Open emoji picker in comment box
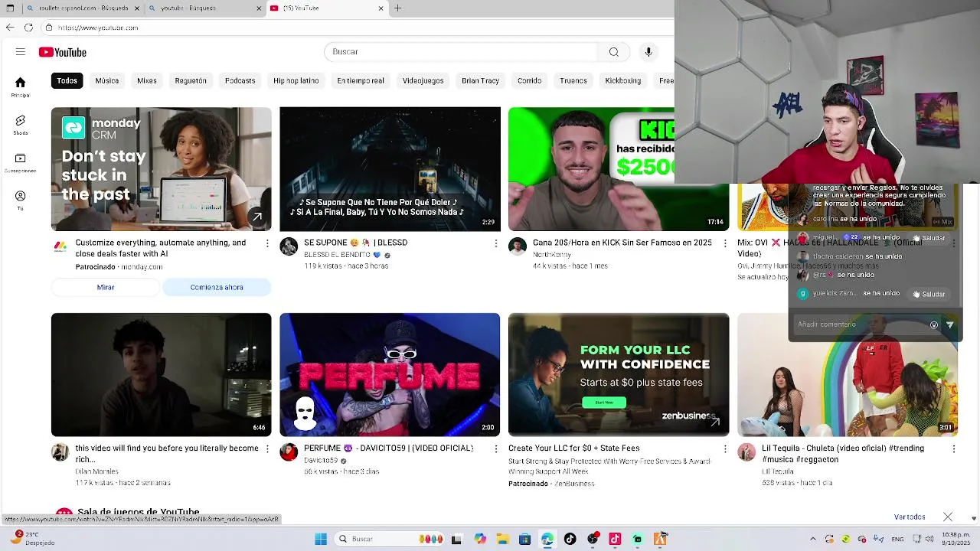This screenshot has width=980, height=551. 934,324
